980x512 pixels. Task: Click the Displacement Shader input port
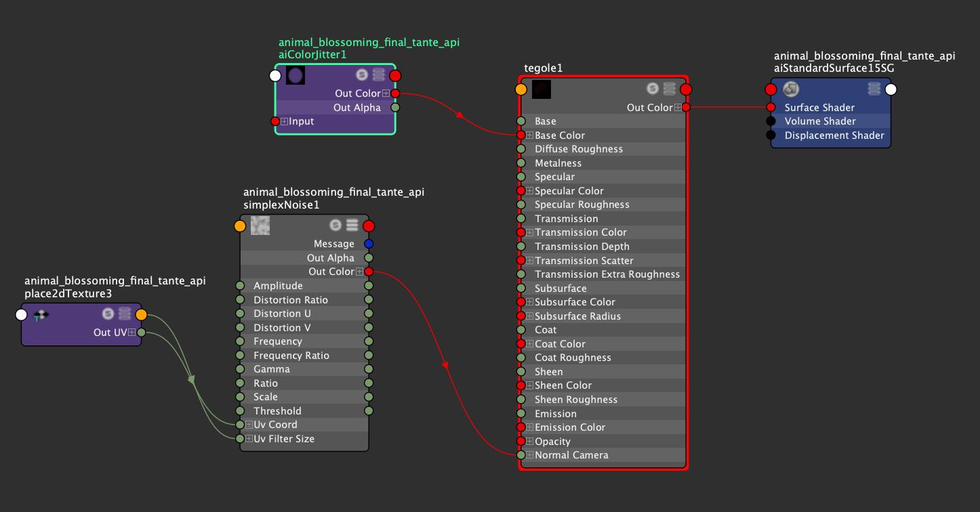tap(771, 135)
